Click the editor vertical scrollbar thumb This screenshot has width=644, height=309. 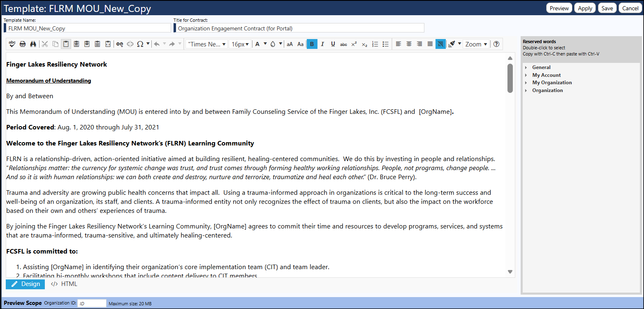pos(510,78)
